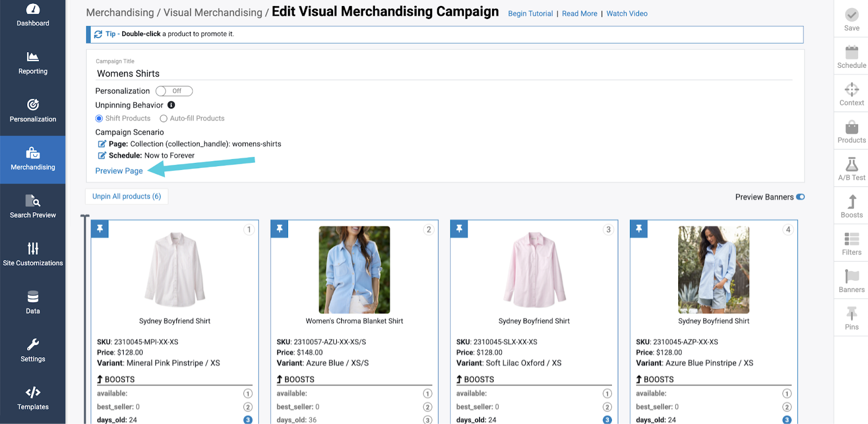868x424 pixels.
Task: Unpin the first Sydney Boyfriend Shirt product
Action: [100, 229]
